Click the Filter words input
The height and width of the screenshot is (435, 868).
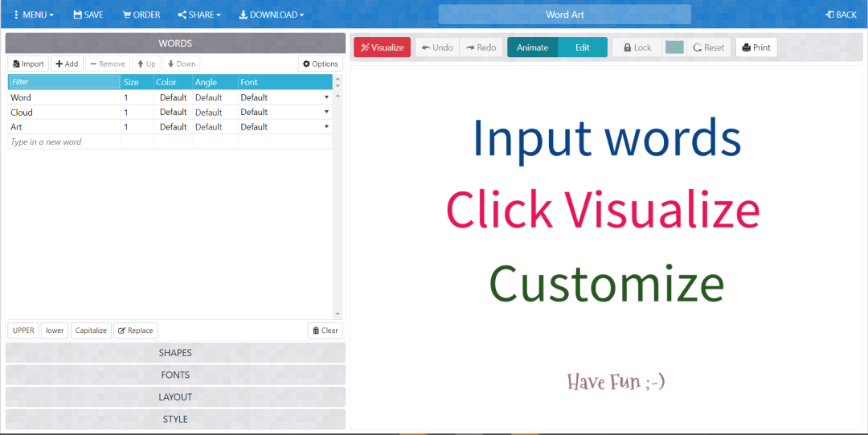64,81
